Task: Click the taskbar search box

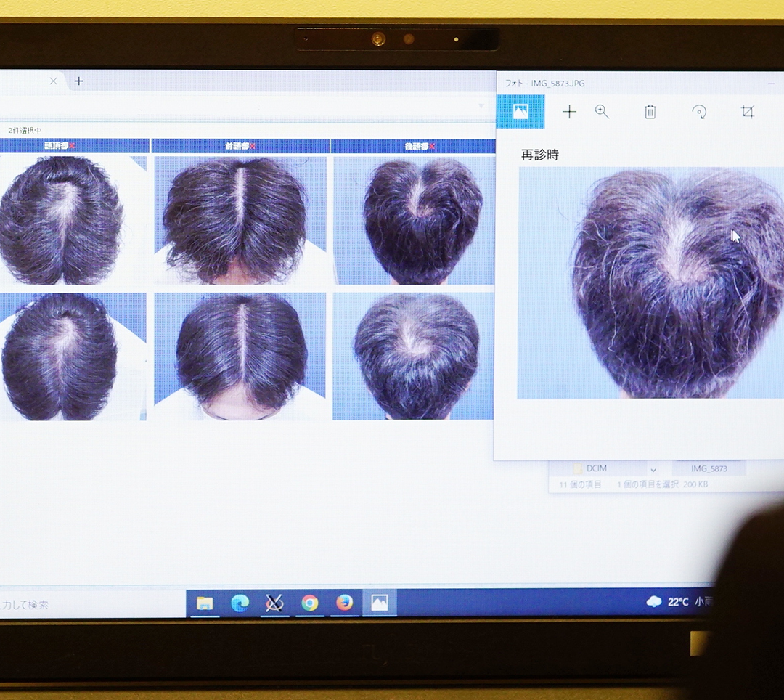Action: [x=92, y=604]
